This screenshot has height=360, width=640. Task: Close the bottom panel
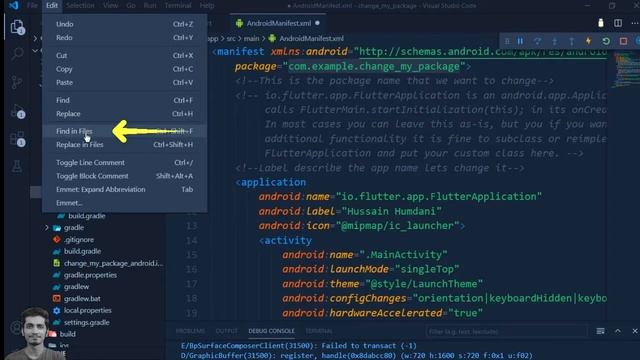pyautogui.click(x=635, y=331)
